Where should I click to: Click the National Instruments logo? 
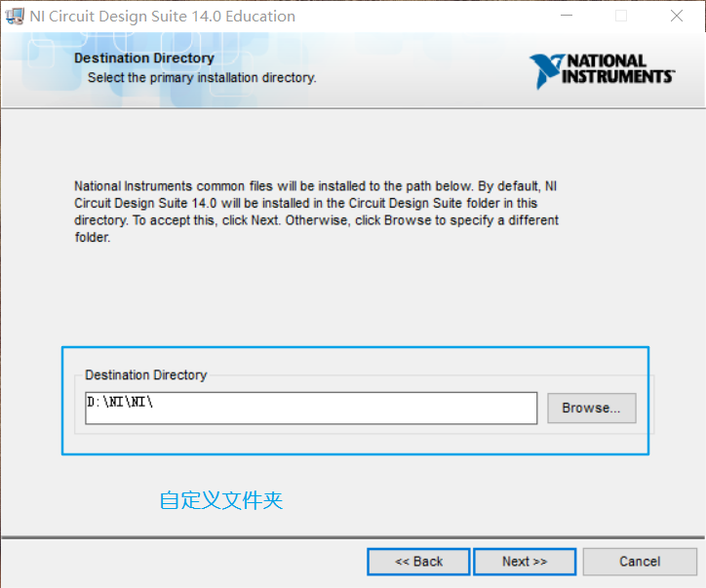click(x=602, y=70)
